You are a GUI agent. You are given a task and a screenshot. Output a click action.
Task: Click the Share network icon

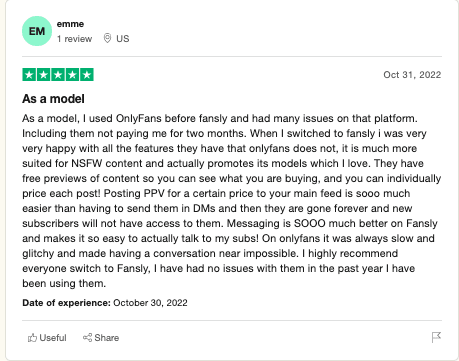pyautogui.click(x=87, y=337)
